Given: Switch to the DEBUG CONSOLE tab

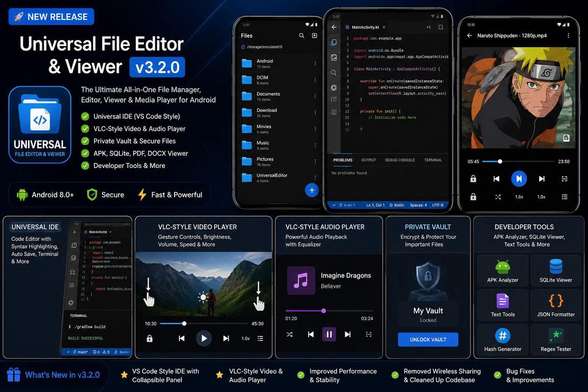Looking at the screenshot, I should 400,160.
